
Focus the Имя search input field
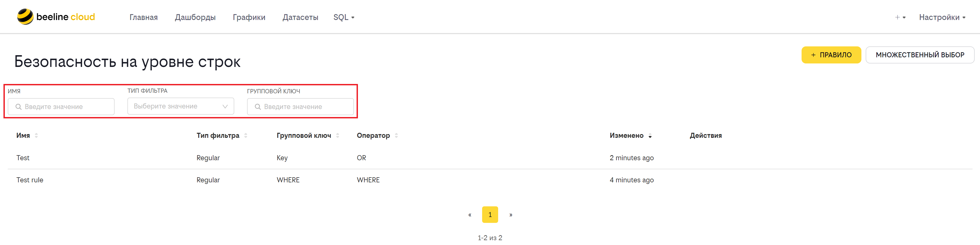61,107
